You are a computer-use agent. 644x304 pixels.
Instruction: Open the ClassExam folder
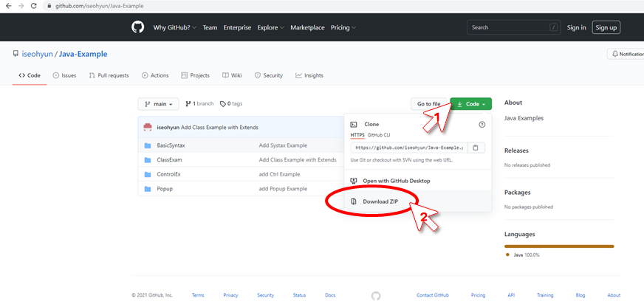169,160
